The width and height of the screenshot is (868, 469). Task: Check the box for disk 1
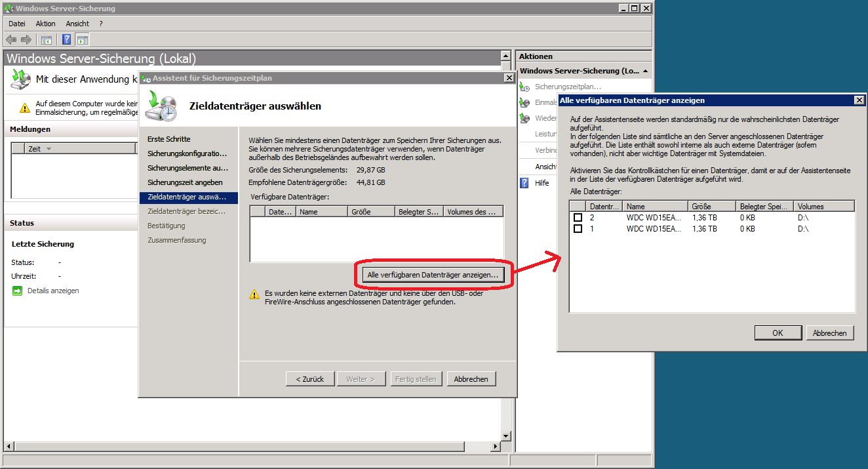578,229
